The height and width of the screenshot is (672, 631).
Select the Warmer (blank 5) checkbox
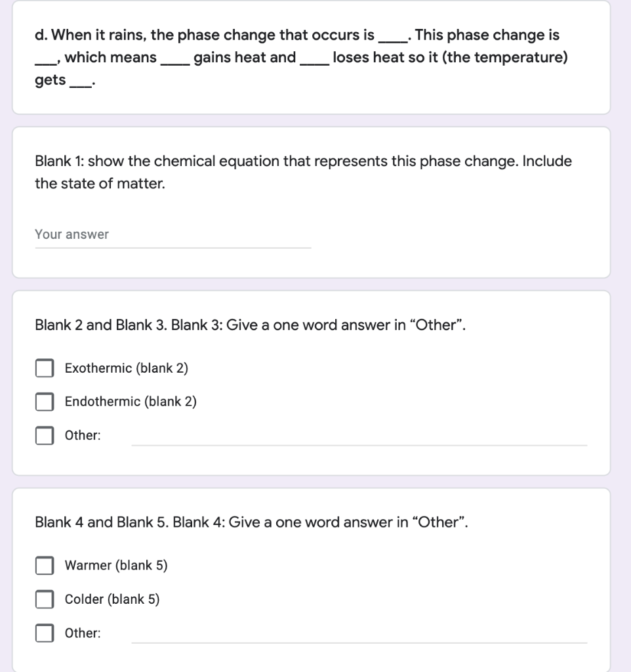click(x=45, y=565)
